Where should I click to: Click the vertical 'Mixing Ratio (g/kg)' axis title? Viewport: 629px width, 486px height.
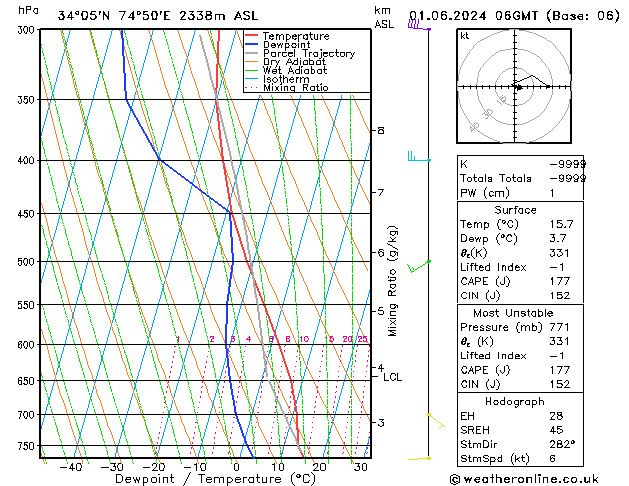392,281
